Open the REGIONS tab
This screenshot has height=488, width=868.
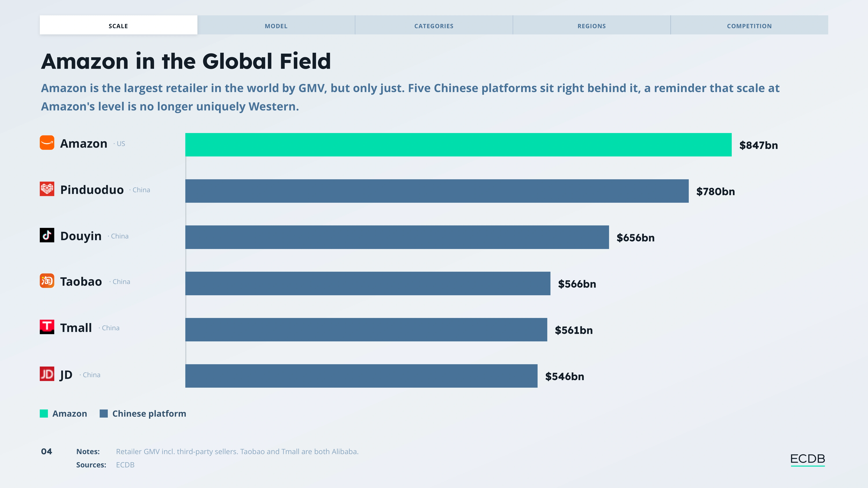click(x=591, y=25)
